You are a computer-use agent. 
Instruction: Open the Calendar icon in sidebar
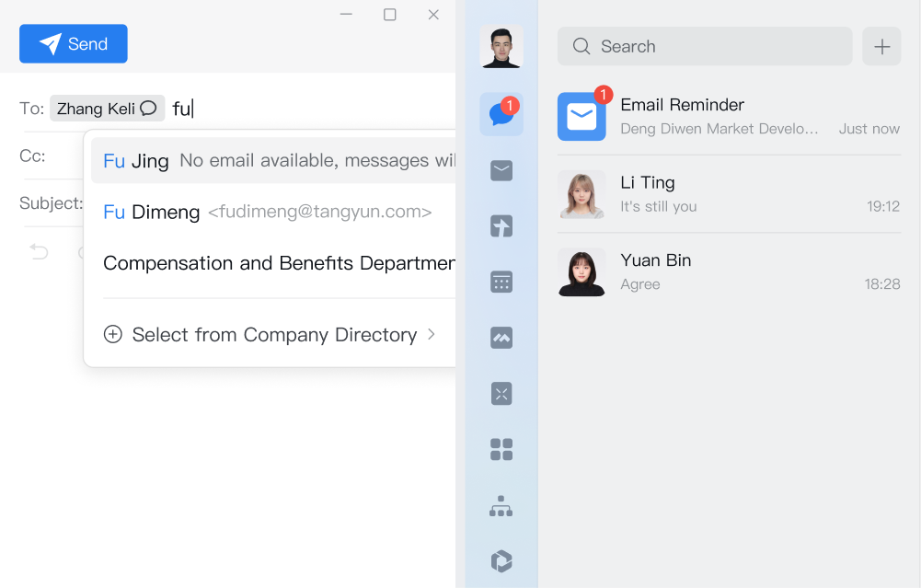(x=501, y=282)
